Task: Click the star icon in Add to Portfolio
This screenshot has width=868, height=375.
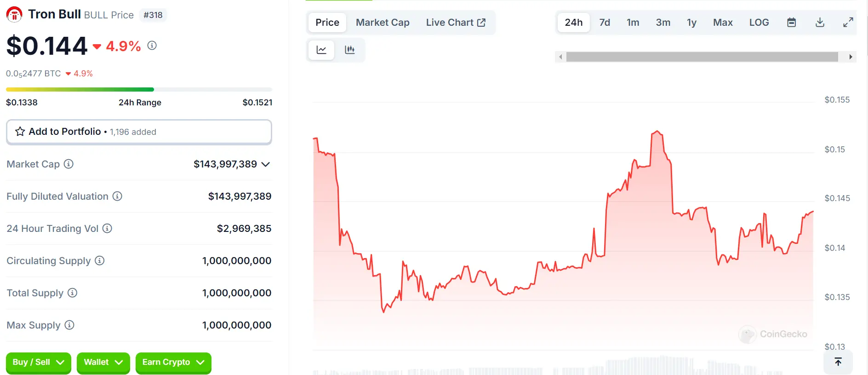Action: (20, 132)
